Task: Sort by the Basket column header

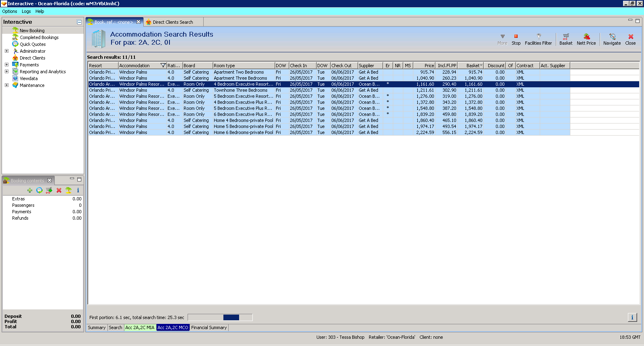Action: (x=470, y=66)
